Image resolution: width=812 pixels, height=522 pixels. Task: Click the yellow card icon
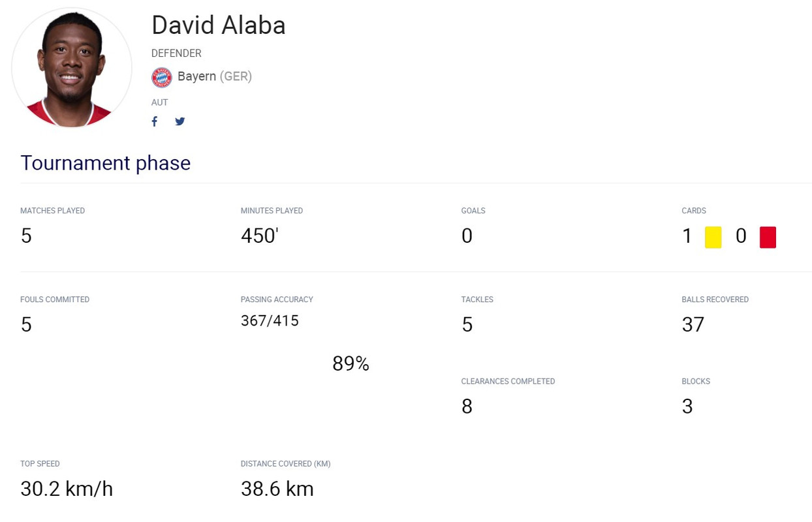click(x=713, y=237)
